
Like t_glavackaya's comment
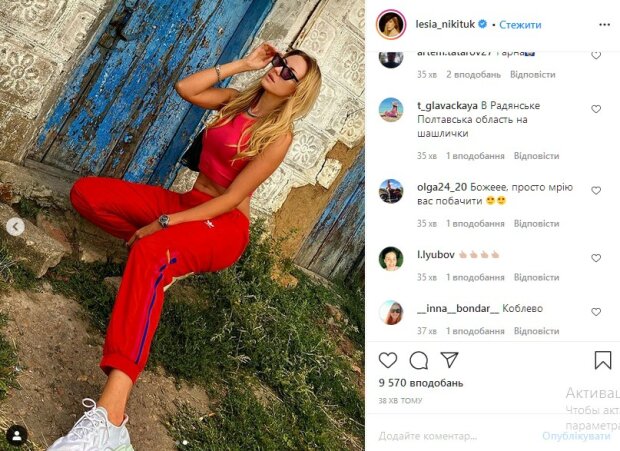click(x=596, y=109)
